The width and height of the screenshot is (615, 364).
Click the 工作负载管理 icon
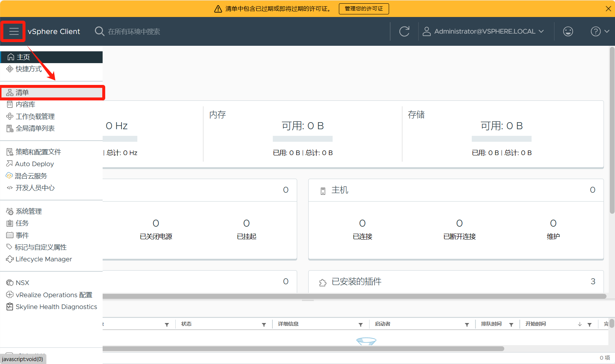[x=10, y=117]
